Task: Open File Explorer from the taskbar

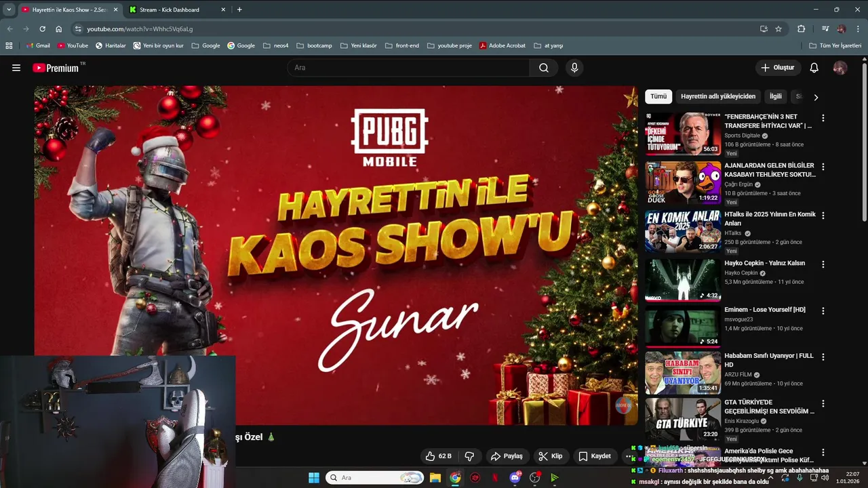Action: click(435, 478)
